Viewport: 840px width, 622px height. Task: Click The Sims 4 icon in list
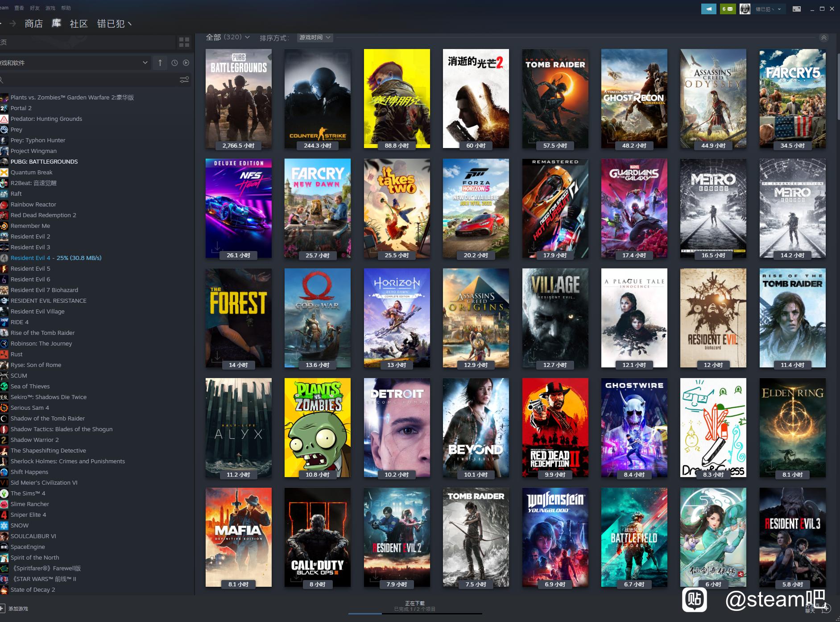tap(4, 493)
